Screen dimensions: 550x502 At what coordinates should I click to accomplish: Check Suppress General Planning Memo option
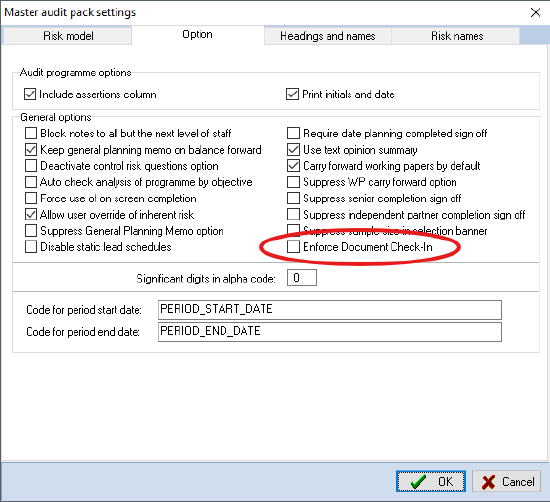[31, 231]
